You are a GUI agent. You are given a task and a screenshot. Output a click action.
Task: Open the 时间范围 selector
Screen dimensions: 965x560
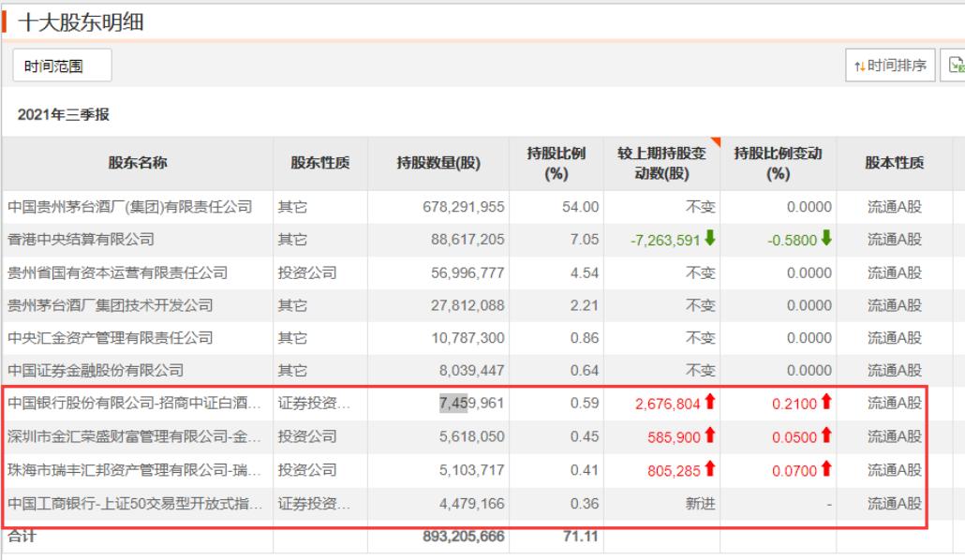62,66
